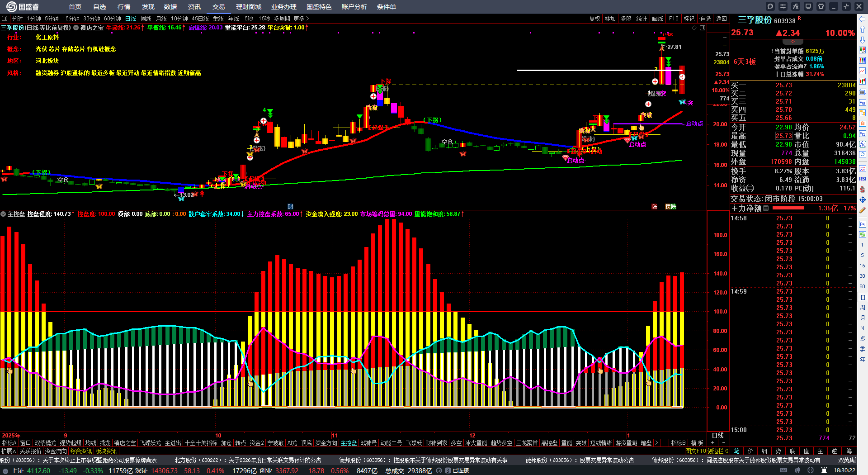Open the F12 trading sidebar icon
This screenshot has width=868, height=475.
pyautogui.click(x=863, y=134)
